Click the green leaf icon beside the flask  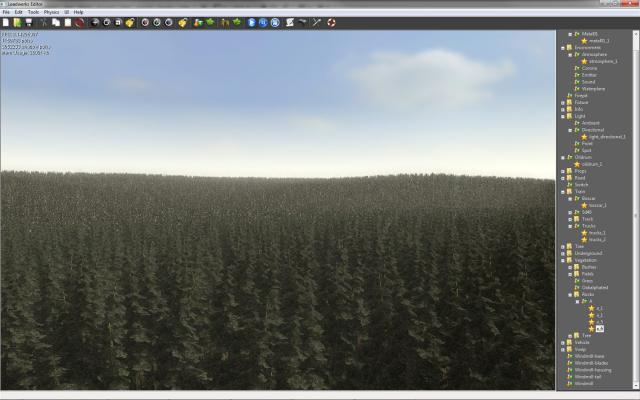pyautogui.click(x=210, y=22)
